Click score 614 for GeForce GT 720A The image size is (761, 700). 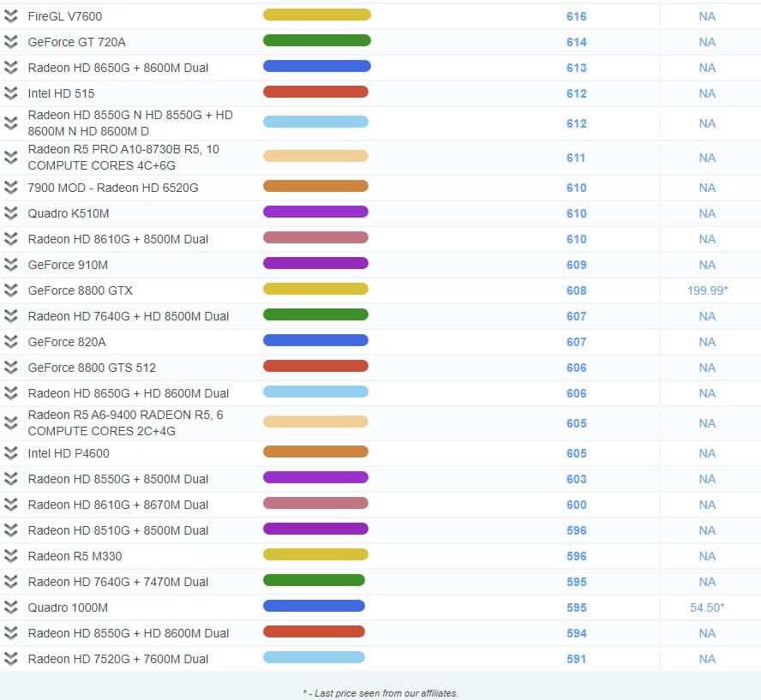577,42
